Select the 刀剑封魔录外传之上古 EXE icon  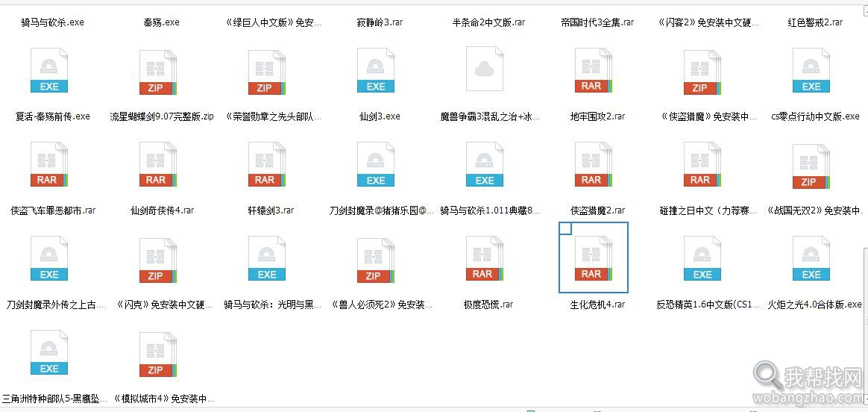tap(48, 258)
